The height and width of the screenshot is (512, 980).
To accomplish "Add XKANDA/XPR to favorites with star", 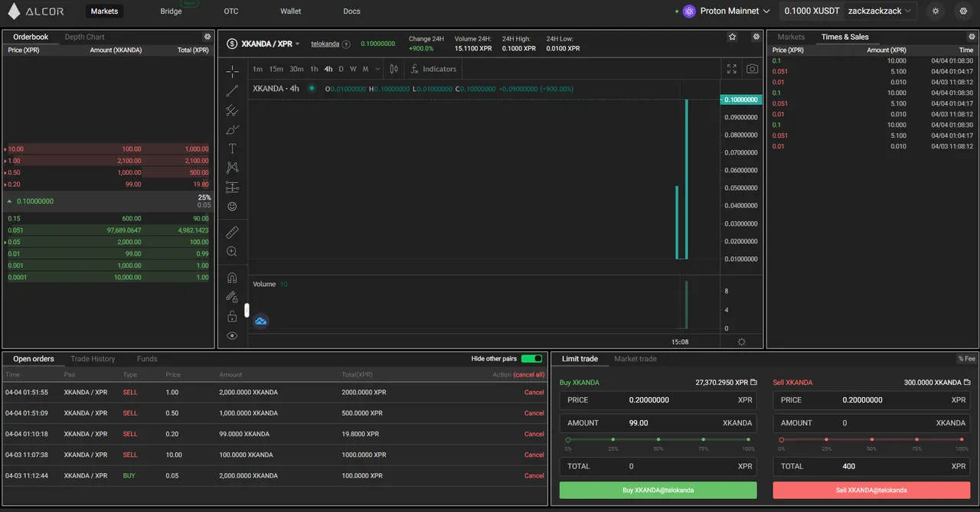I will coord(733,37).
